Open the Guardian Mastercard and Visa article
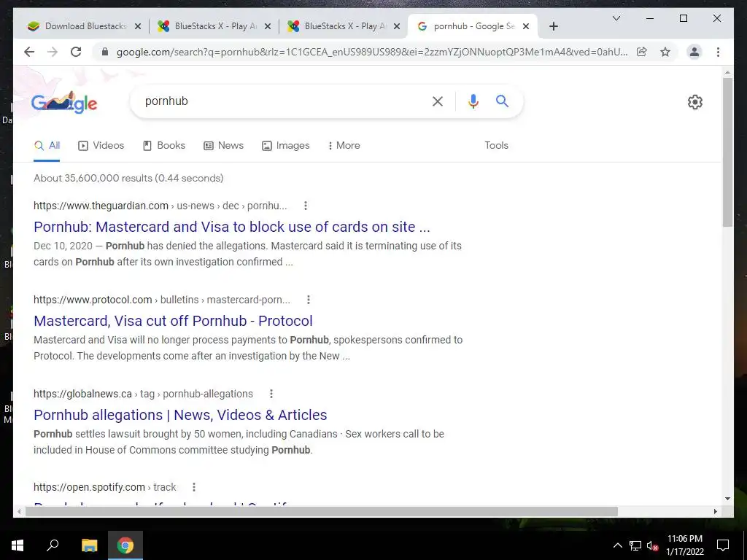747x560 pixels. tap(231, 227)
